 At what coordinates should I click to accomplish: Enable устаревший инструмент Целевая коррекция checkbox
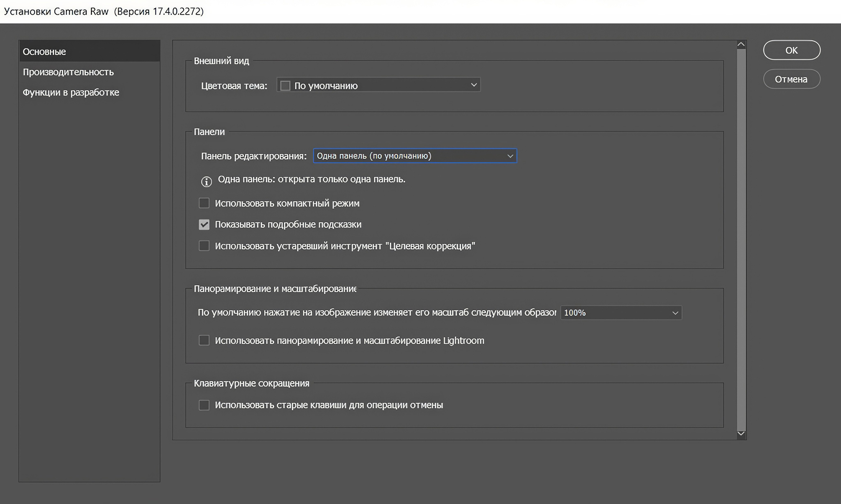pyautogui.click(x=204, y=245)
